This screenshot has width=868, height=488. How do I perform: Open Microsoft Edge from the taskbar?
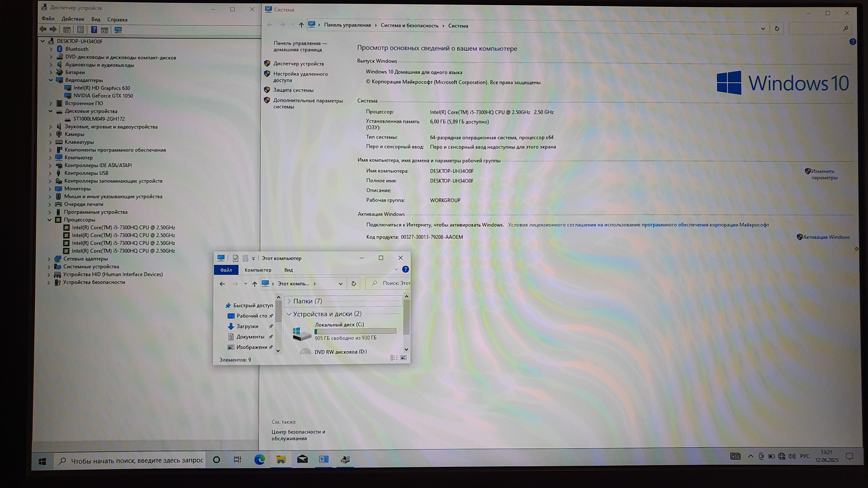(x=259, y=460)
